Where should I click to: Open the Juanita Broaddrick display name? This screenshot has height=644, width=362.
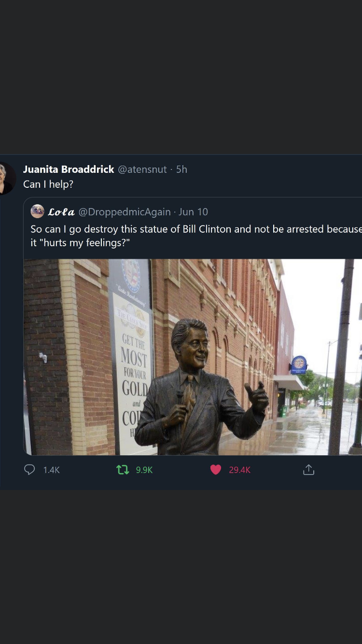69,169
